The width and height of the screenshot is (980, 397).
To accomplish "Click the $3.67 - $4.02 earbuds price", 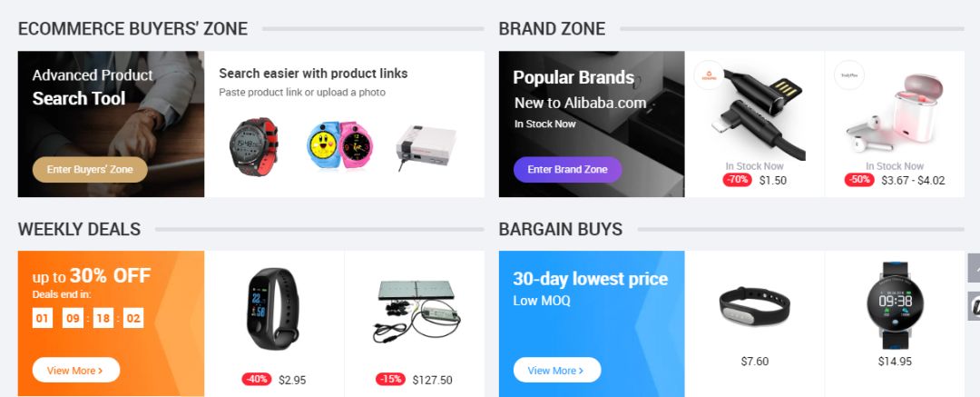I will pyautogui.click(x=913, y=180).
